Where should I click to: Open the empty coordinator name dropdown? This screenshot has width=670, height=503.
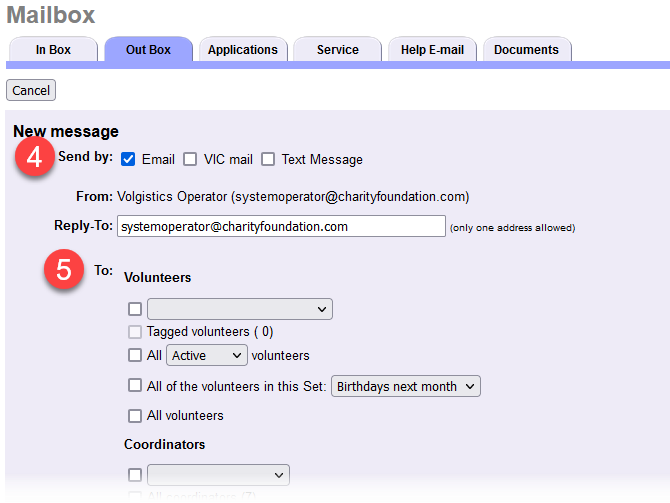(x=218, y=475)
